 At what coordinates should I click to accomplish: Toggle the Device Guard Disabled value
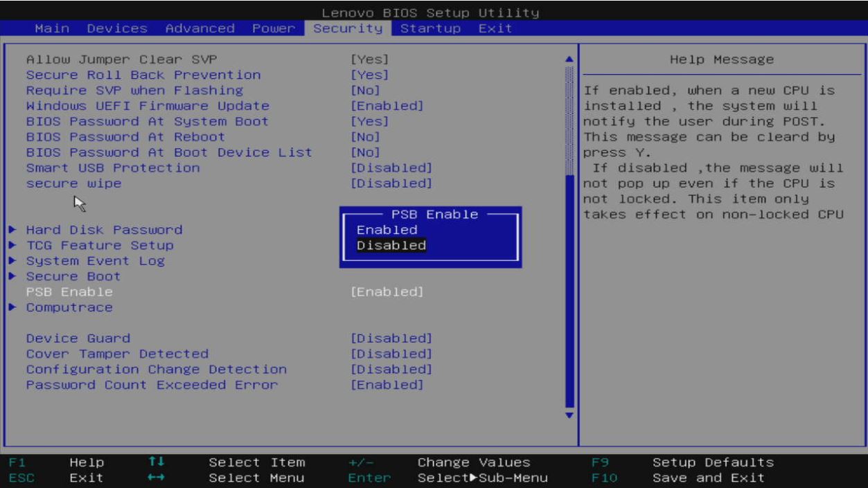coord(391,338)
